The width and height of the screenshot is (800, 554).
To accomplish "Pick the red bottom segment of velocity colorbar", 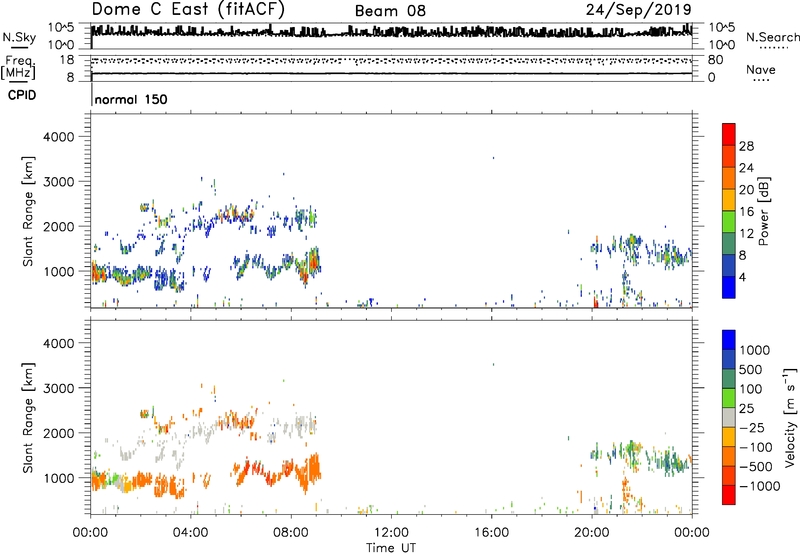I will point(729,495).
